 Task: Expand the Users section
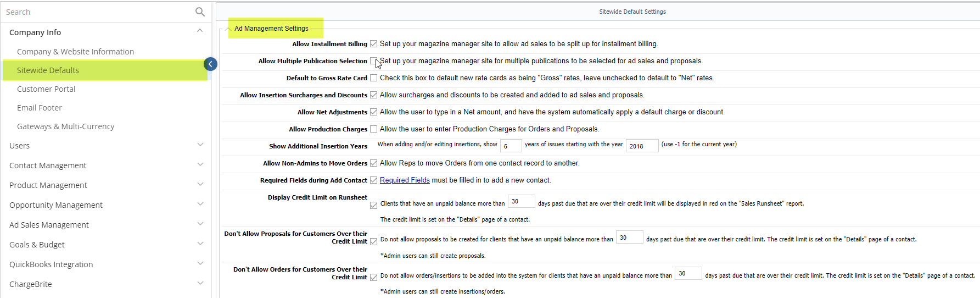pyautogui.click(x=200, y=145)
